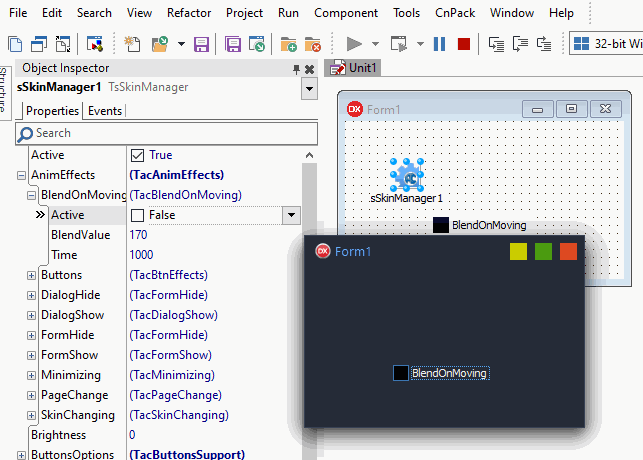Expand the PageChange property node
The width and height of the screenshot is (643, 460).
pos(31,396)
